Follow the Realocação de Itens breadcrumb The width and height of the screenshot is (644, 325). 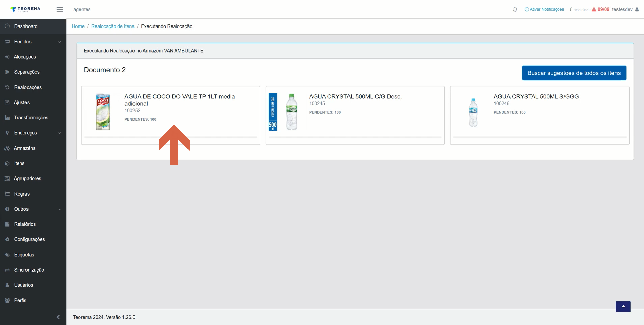[113, 26]
